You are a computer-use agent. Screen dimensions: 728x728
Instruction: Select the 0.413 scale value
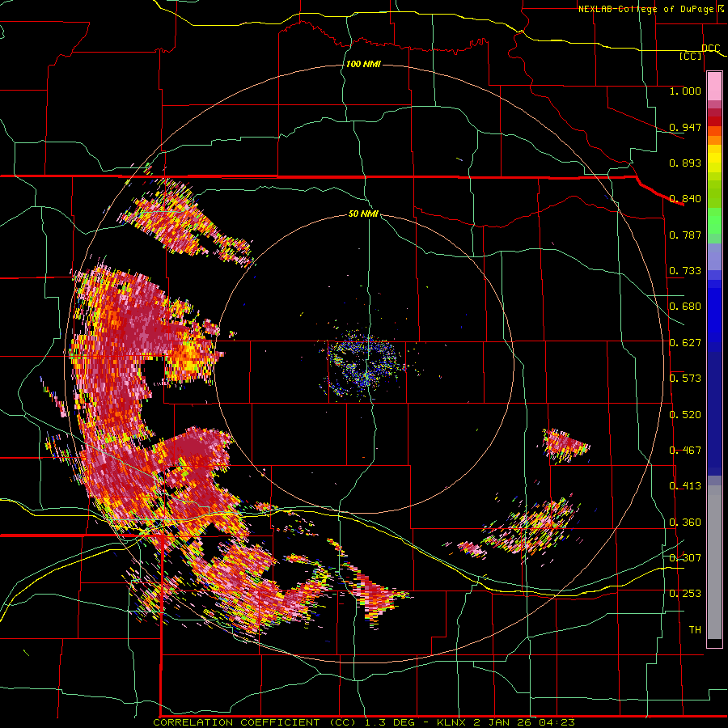[685, 486]
